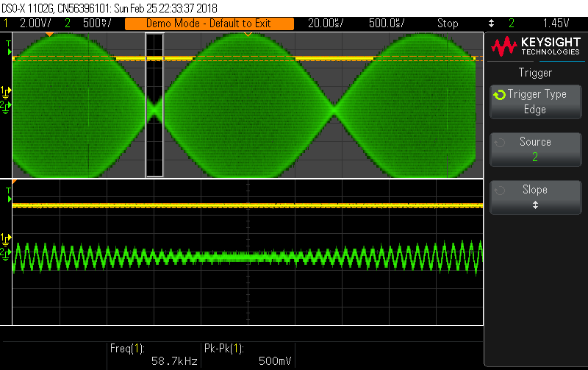Click the trigger slope arrows icon in header
588x370 pixels.
(x=491, y=24)
